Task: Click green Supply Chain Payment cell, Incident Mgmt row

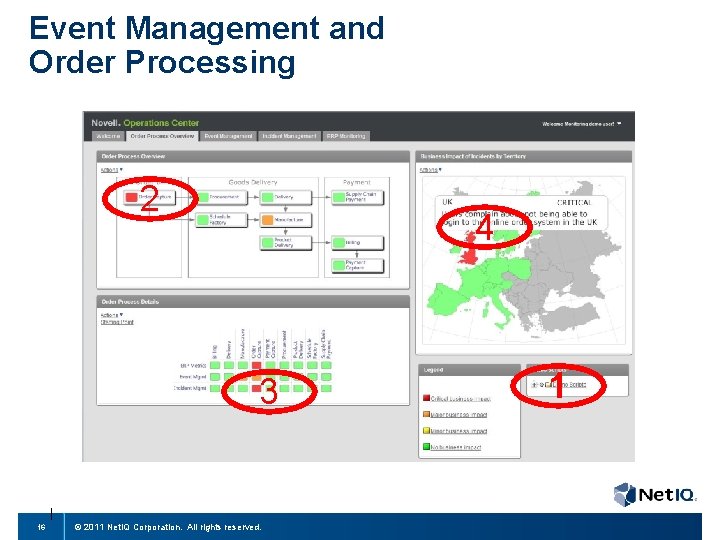Action: pos(326,388)
